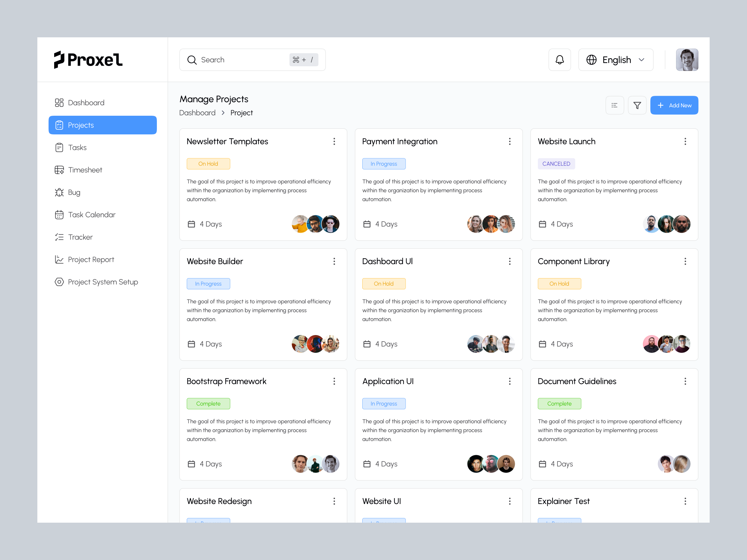The width and height of the screenshot is (747, 560).
Task: Open the user profile avatar
Action: coord(687,59)
